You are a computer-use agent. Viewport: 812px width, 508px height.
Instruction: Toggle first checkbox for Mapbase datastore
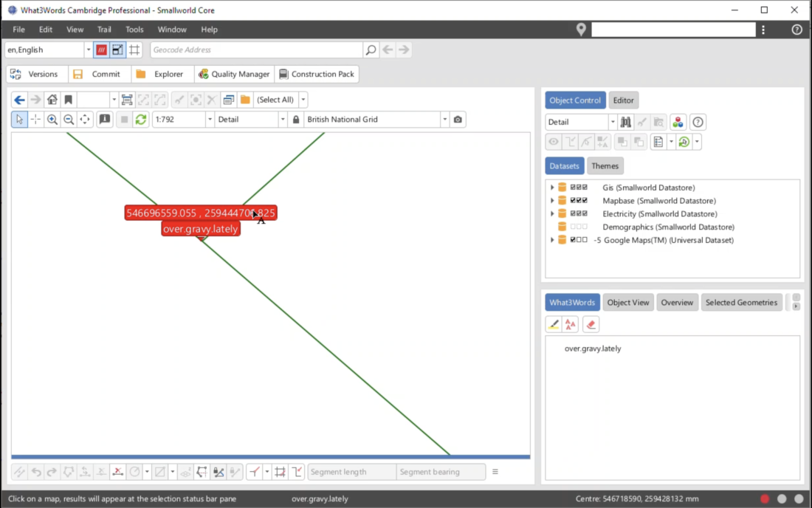[573, 200]
